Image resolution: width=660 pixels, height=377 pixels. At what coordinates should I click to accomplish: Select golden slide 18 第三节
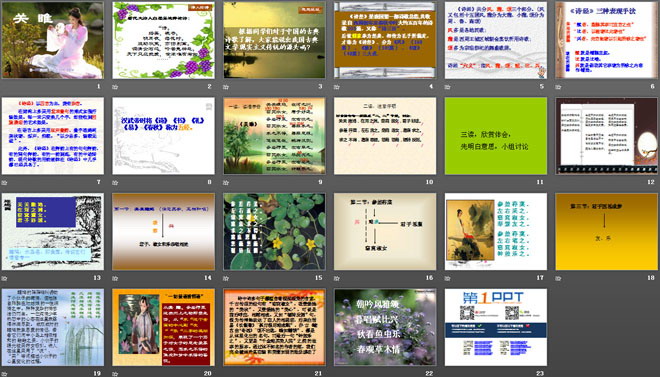point(607,231)
